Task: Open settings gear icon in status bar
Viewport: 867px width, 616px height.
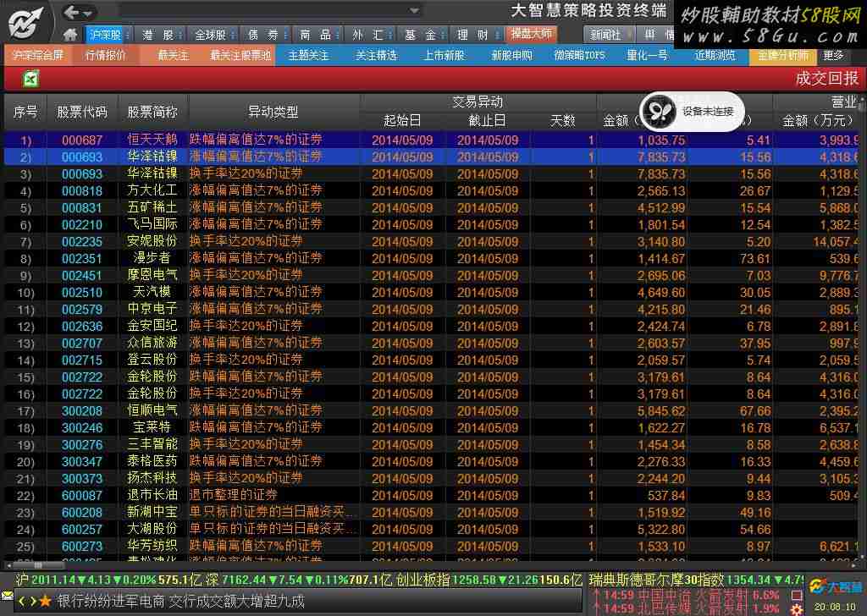Action: coord(797,609)
